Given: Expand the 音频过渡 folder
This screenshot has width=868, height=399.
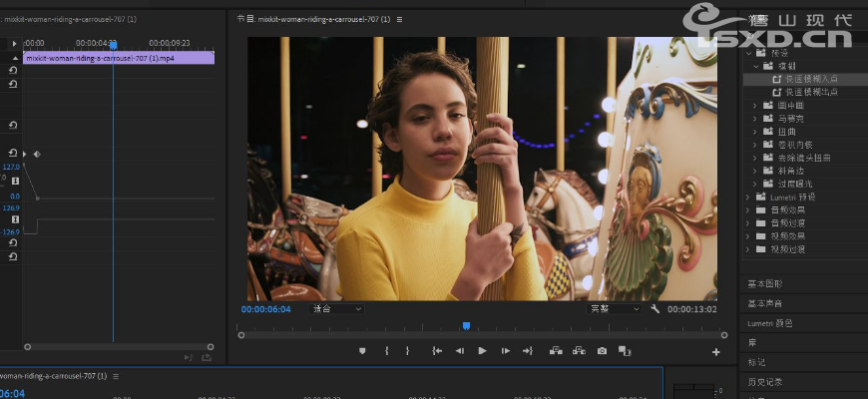Looking at the screenshot, I should pyautogui.click(x=747, y=223).
